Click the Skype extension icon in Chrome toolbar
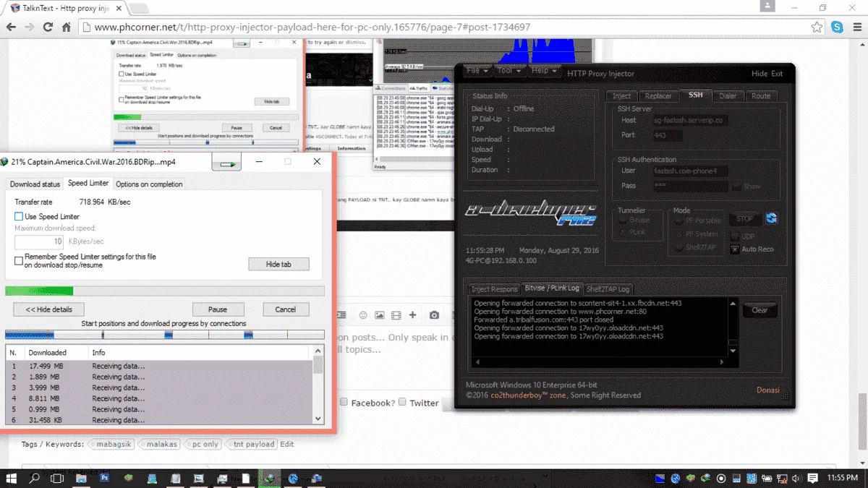Image resolution: width=868 pixels, height=488 pixels. point(837,27)
